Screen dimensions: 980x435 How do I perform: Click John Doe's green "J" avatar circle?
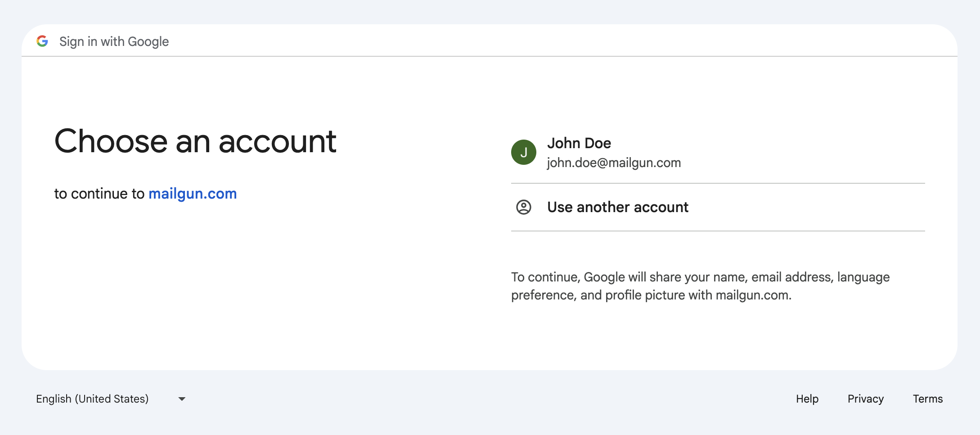(x=523, y=152)
